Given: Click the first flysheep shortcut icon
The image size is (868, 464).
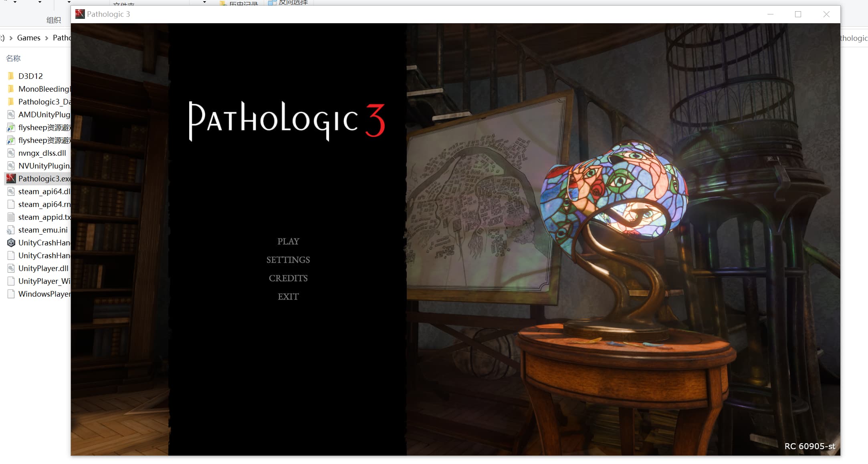Looking at the screenshot, I should point(11,127).
